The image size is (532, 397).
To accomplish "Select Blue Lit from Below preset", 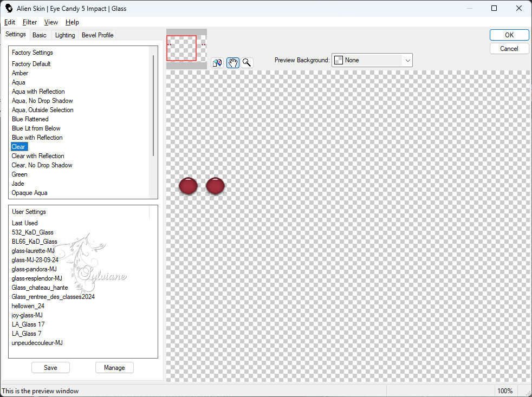I will pyautogui.click(x=36, y=128).
